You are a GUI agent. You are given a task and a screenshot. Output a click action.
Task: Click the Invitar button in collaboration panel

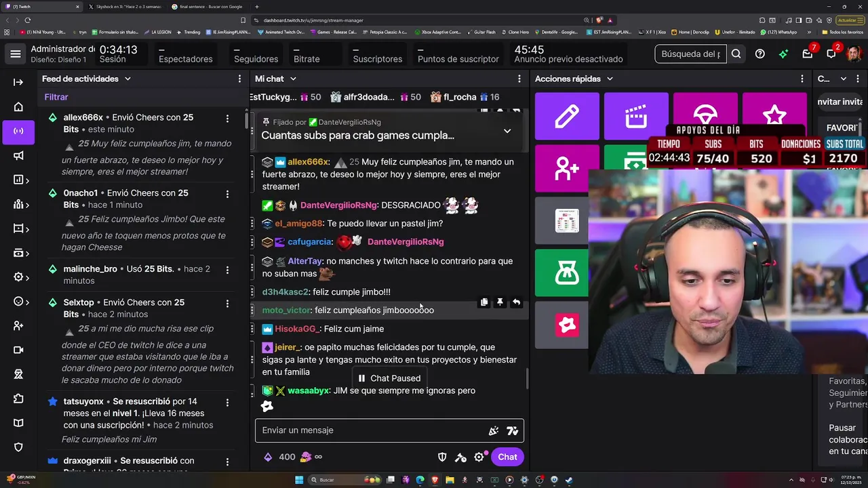[840, 102]
